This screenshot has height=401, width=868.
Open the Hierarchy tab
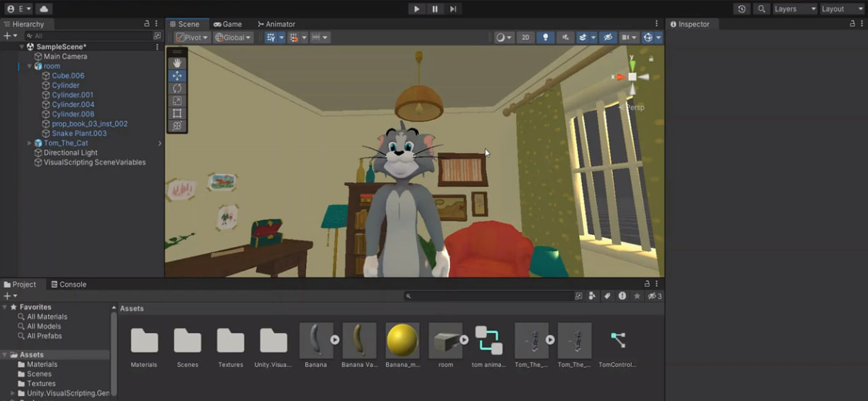pos(24,24)
